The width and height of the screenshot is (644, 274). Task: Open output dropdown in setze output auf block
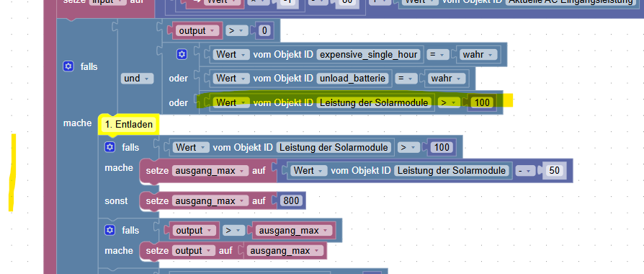(194, 250)
